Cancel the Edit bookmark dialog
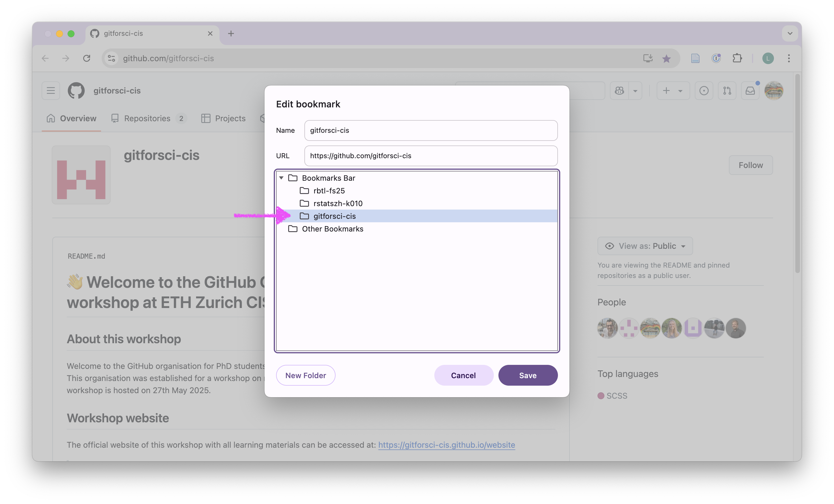 pos(463,375)
